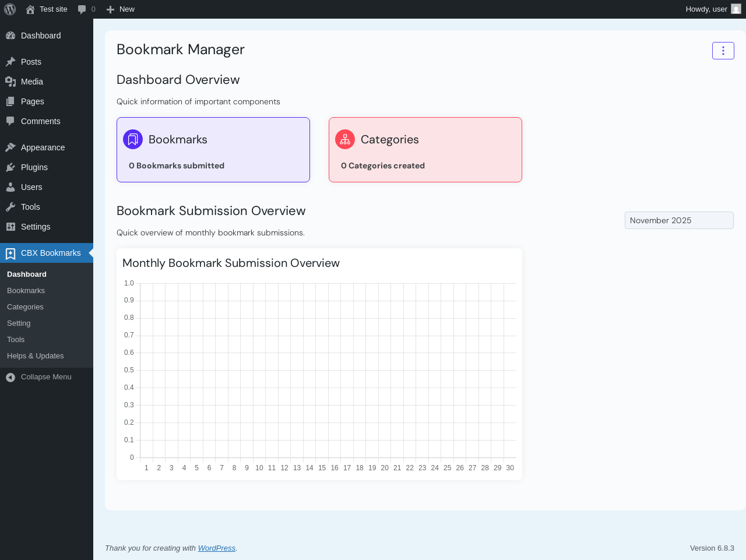Click the purple Bookmarks card icon
The width and height of the screenshot is (746, 560).
tap(133, 139)
